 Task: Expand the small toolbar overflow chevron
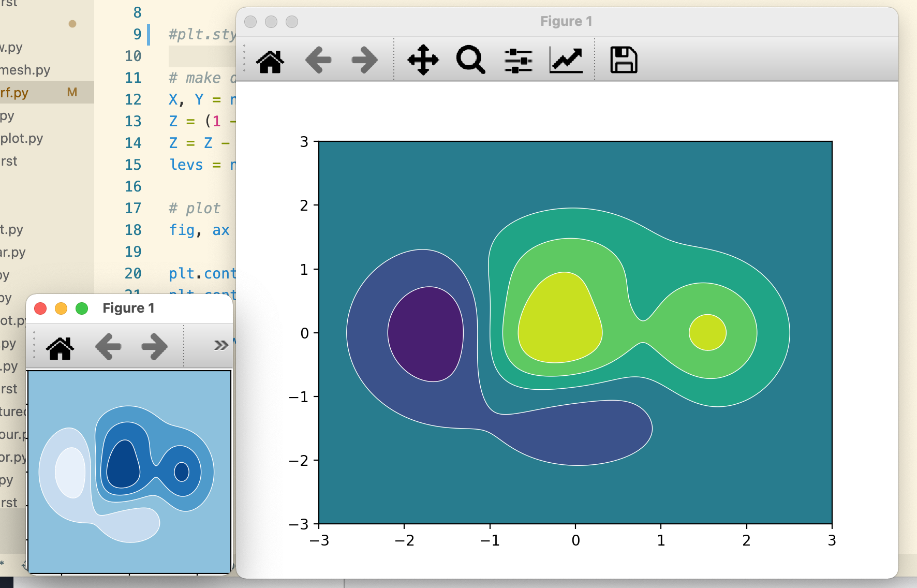[221, 345]
